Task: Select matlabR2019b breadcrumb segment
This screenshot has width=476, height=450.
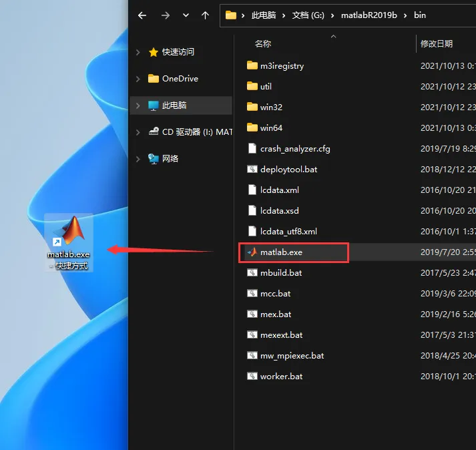Action: pyautogui.click(x=369, y=15)
